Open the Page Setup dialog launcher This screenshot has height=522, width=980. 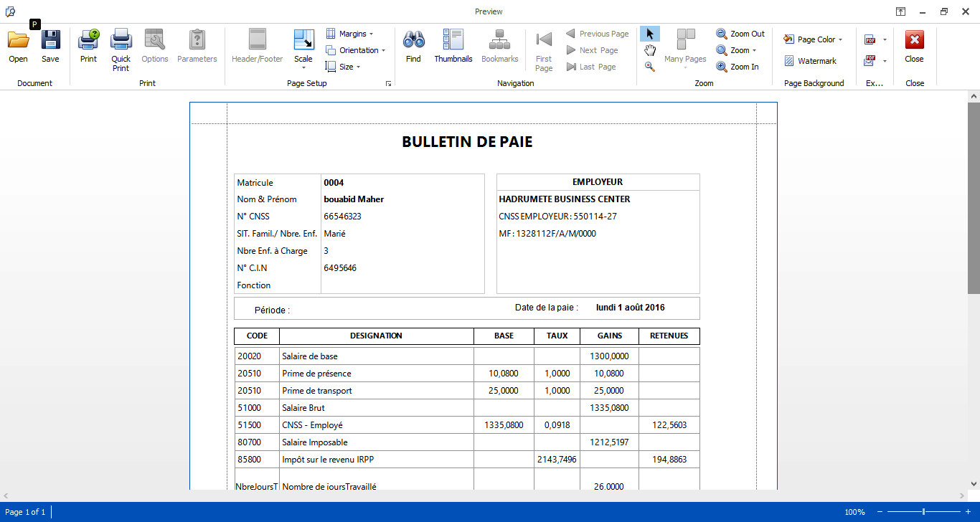tap(388, 84)
